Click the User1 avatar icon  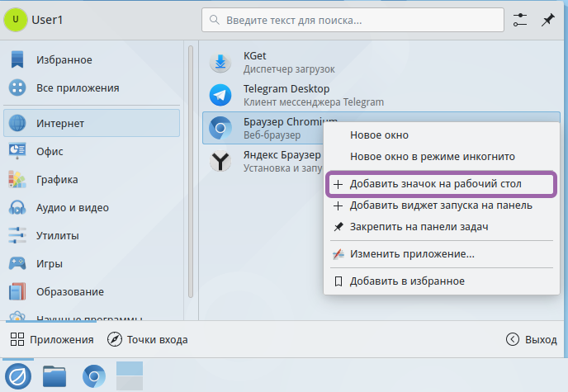[15, 20]
